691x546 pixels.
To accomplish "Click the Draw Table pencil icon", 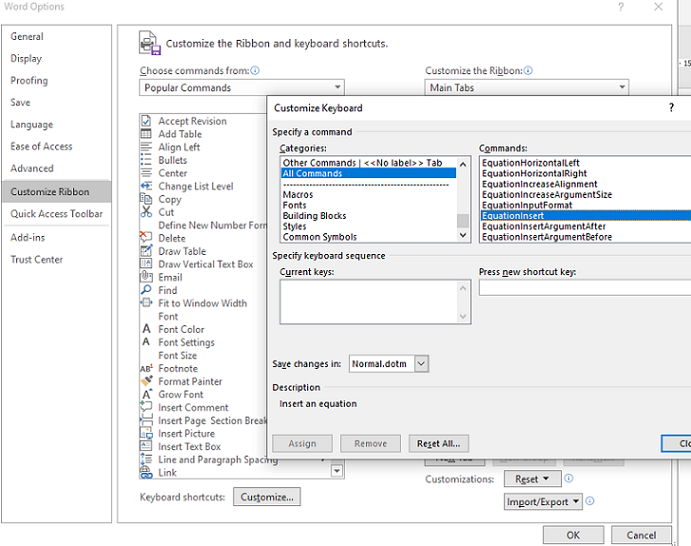I will (x=146, y=251).
